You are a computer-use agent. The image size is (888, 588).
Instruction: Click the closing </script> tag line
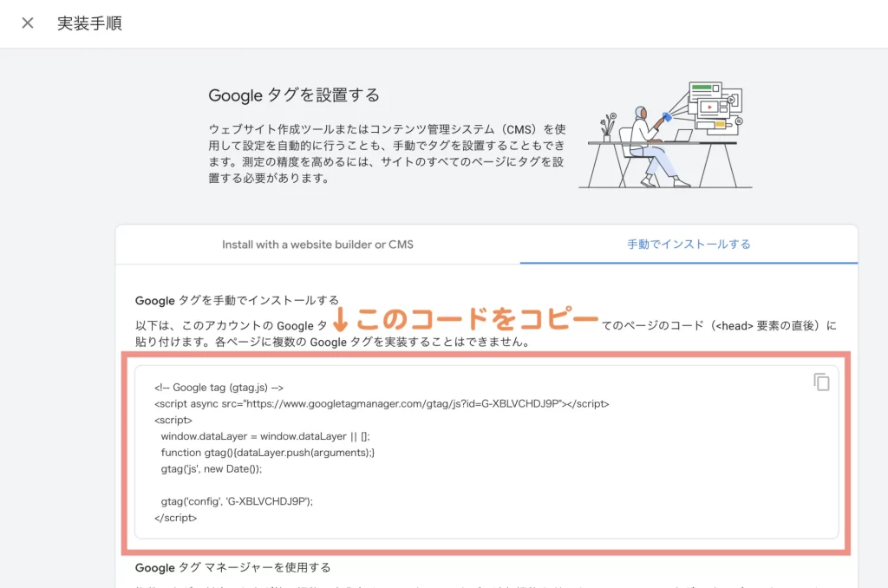[176, 518]
